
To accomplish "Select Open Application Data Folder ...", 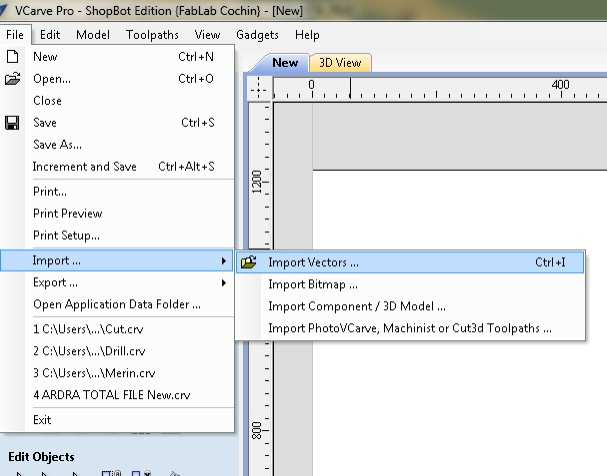I will [117, 305].
